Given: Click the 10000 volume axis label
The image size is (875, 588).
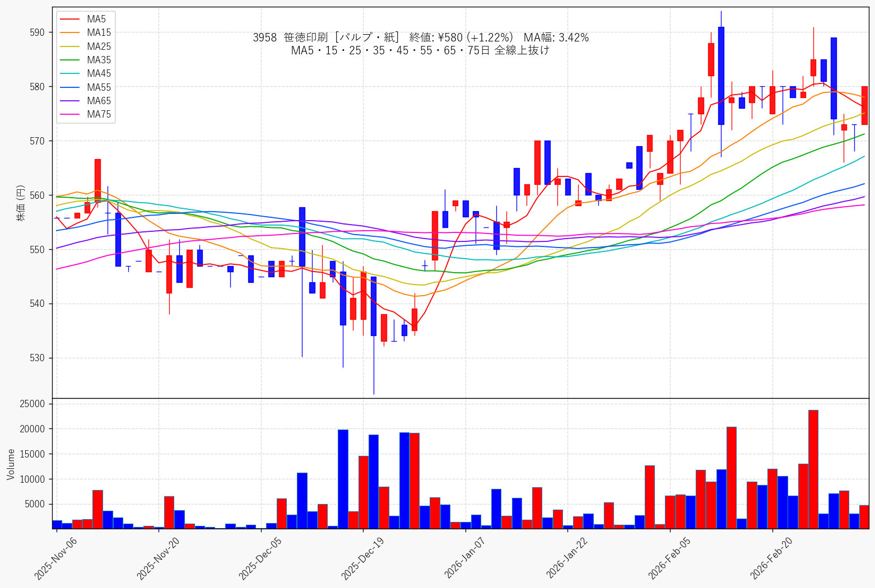Looking at the screenshot, I should (x=32, y=479).
